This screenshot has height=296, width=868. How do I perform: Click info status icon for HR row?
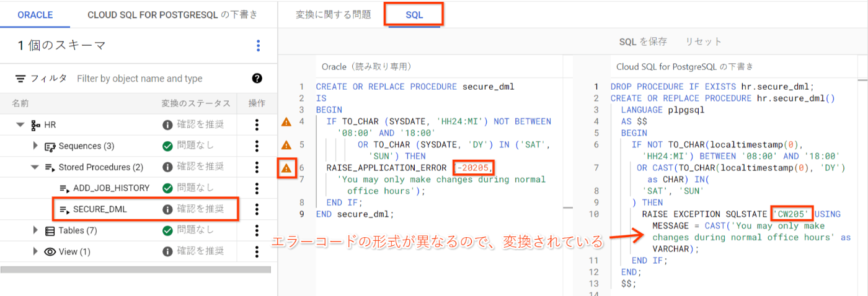[x=167, y=125]
